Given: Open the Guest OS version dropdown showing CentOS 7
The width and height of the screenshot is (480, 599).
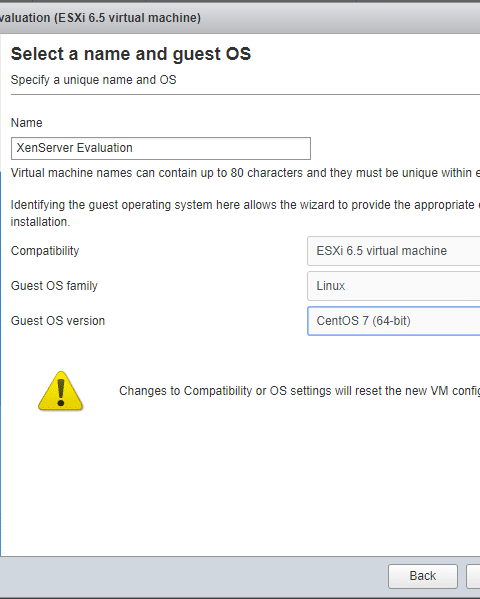Looking at the screenshot, I should coord(394,321).
